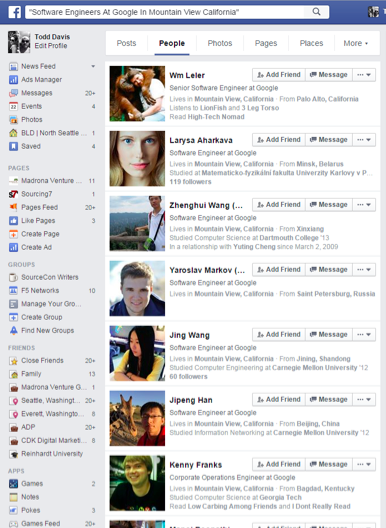Open Close Friends star icon
This screenshot has width=386, height=528.
pyautogui.click(x=13, y=361)
